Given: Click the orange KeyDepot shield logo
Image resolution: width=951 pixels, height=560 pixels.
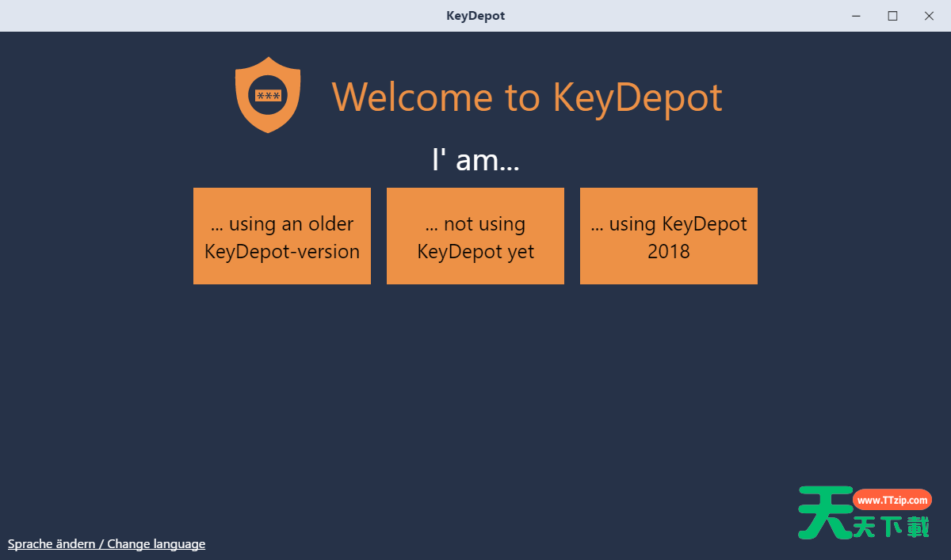Looking at the screenshot, I should coord(268,95).
